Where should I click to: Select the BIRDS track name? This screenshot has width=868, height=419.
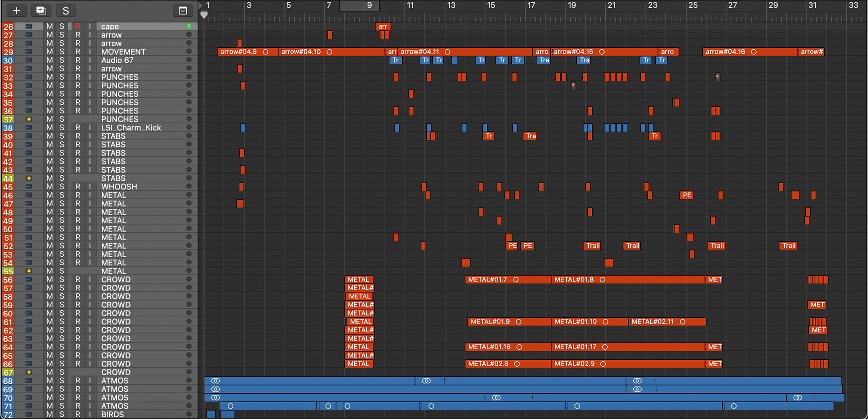pyautogui.click(x=112, y=414)
